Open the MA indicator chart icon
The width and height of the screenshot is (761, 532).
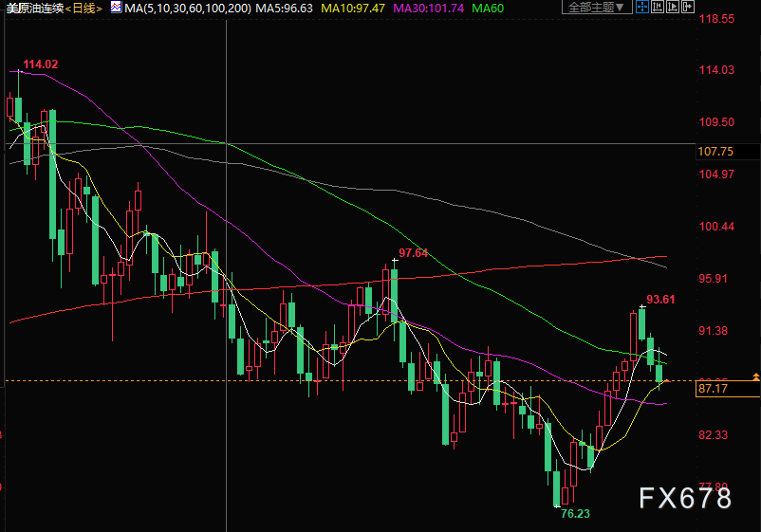tap(116, 8)
